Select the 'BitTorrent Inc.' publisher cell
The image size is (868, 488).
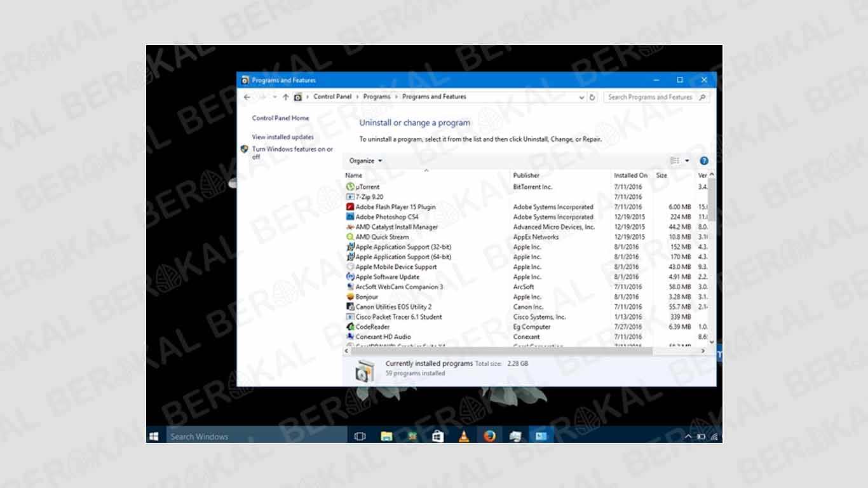click(532, 187)
